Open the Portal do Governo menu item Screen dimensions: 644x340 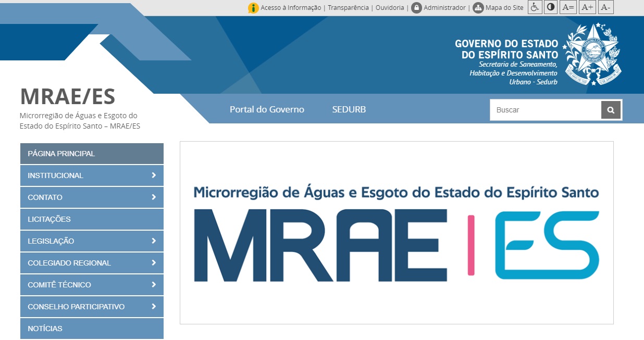pyautogui.click(x=267, y=109)
